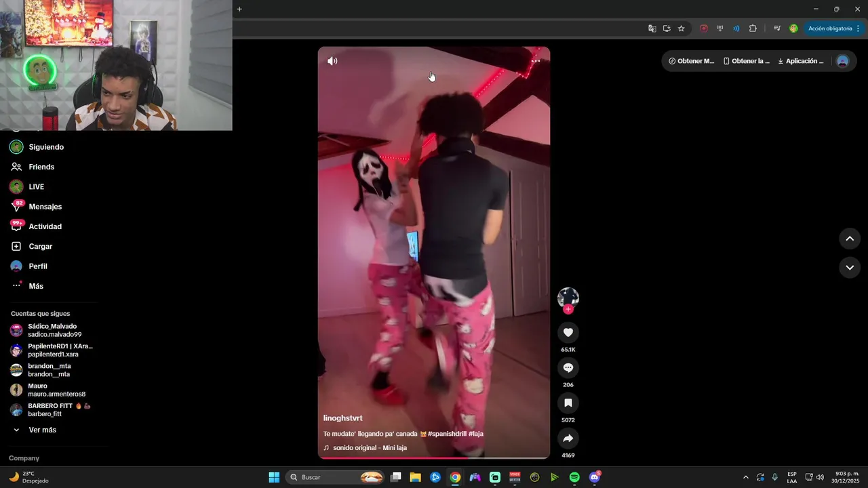Open the red extension icon in toolbar

click(x=704, y=28)
